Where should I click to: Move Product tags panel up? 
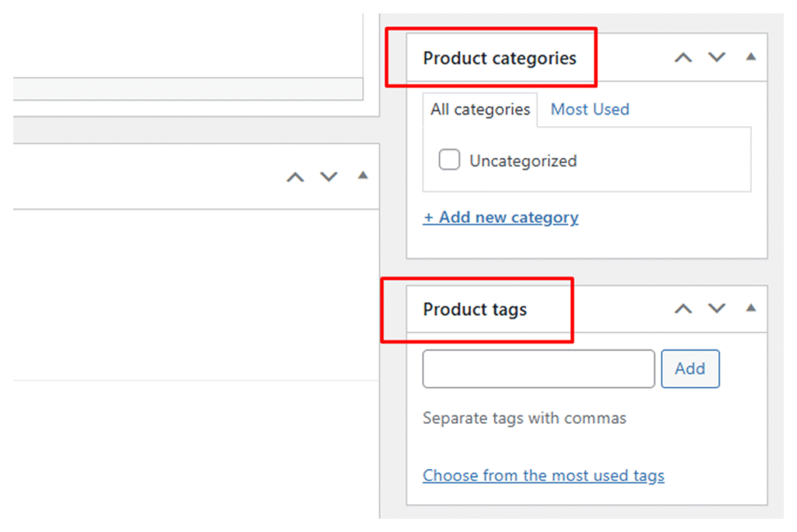click(x=683, y=309)
